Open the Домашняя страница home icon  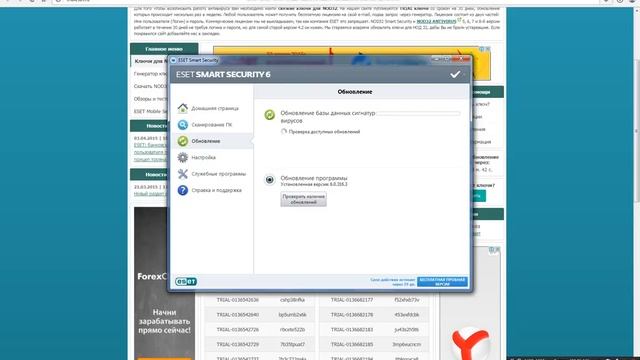(182, 108)
